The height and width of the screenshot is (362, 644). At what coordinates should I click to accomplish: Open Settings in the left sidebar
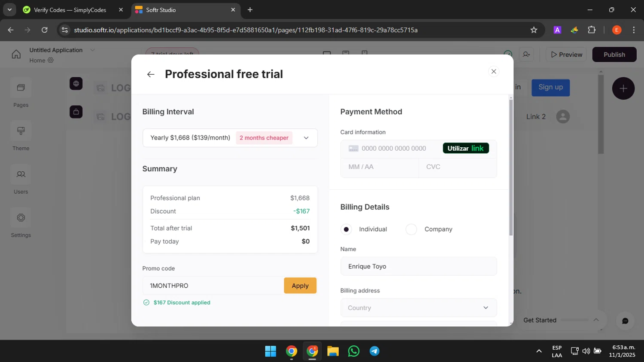(x=21, y=224)
